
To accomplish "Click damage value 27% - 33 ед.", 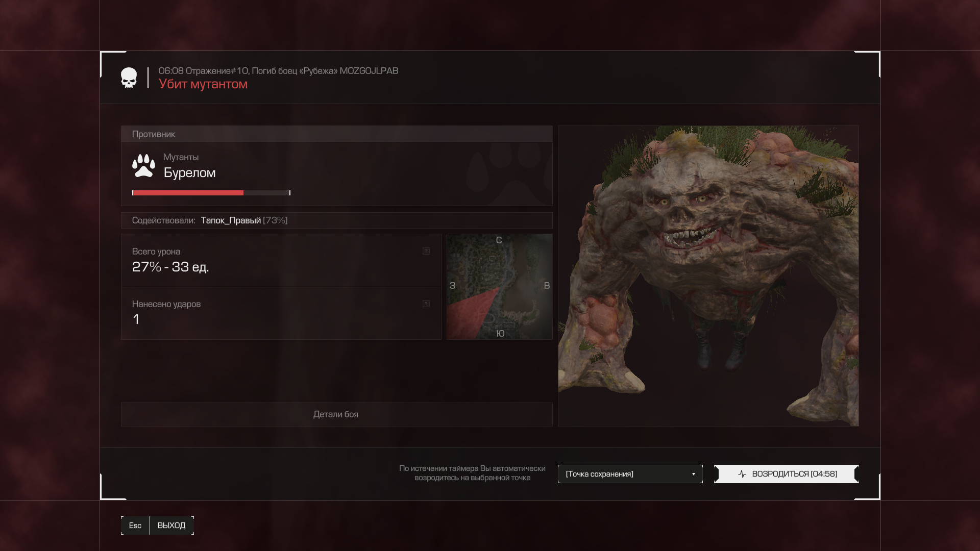I will pyautogui.click(x=170, y=267).
